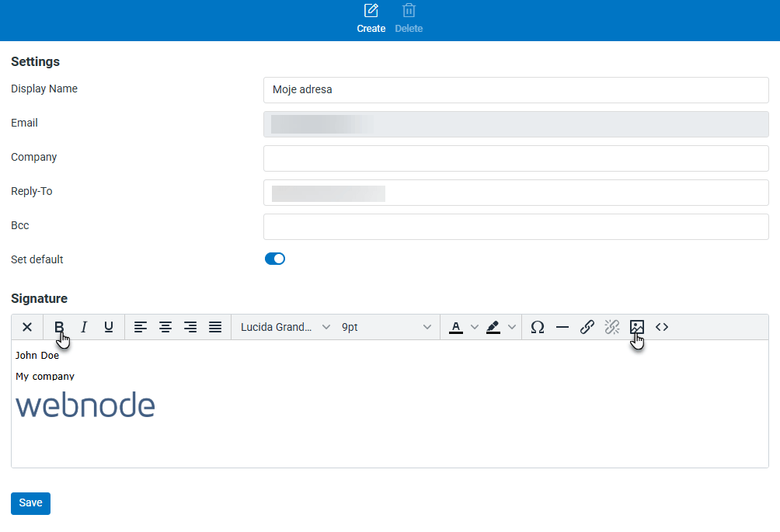
Task: Click into the Display Name field
Action: click(516, 90)
